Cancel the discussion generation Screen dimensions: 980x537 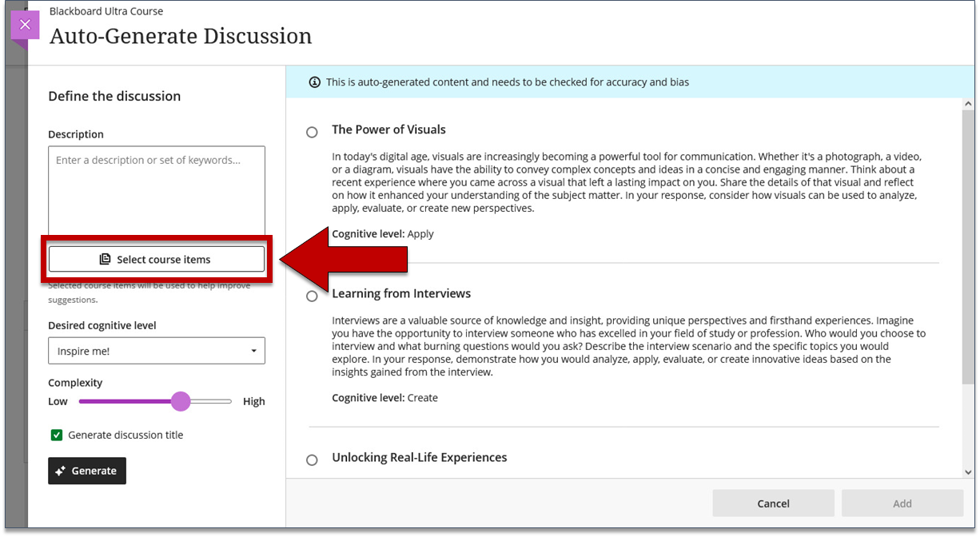(773, 503)
